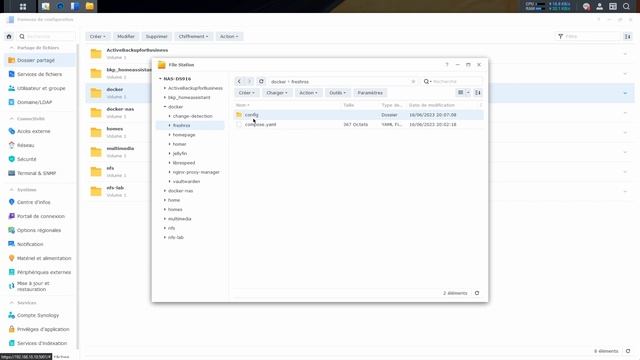Open the DSM main menu grid icon
The height and width of the screenshot is (360, 640).
tap(23, 7)
